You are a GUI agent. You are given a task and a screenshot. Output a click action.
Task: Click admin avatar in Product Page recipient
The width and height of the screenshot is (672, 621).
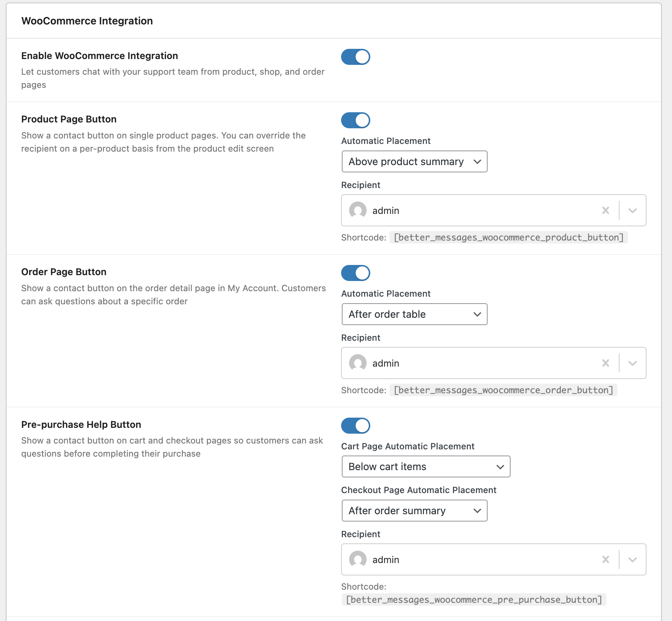pyautogui.click(x=358, y=210)
